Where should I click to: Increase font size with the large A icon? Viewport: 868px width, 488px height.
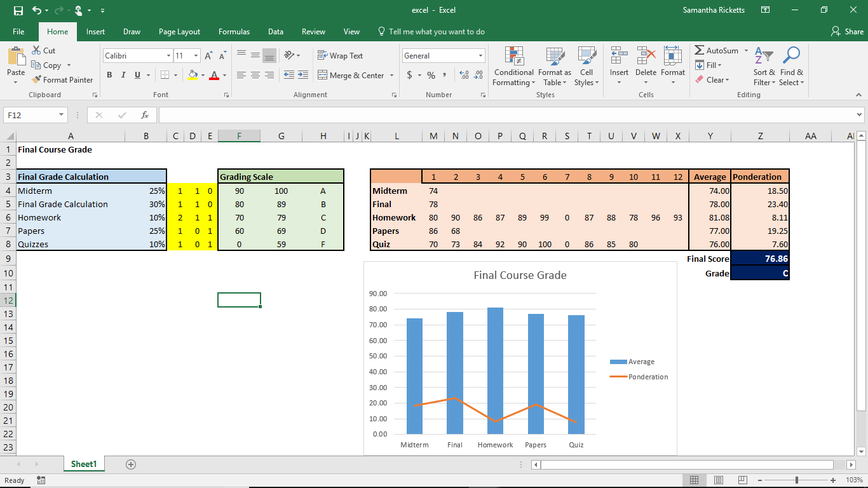click(208, 56)
